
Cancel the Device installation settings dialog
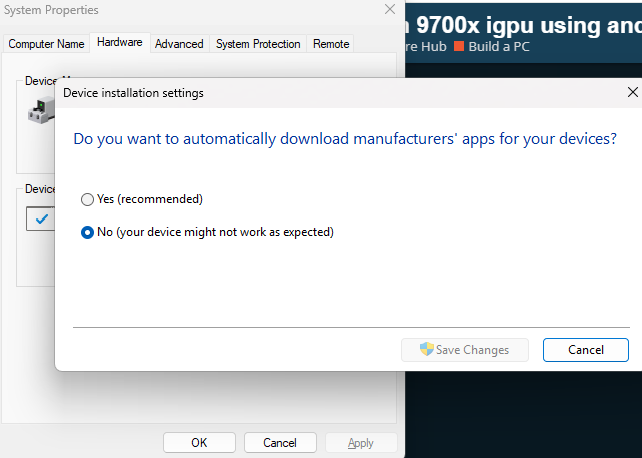click(585, 350)
